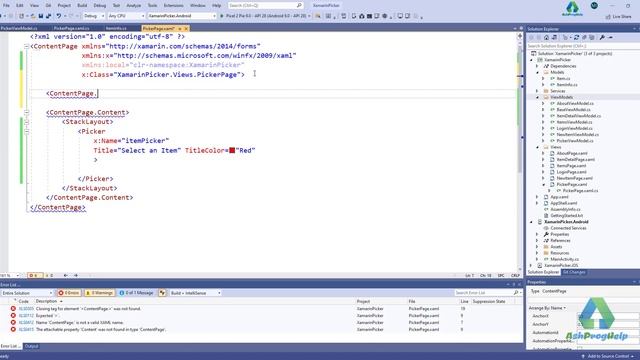The image size is (640, 360).
Task: Click the red TitleColor swatch in the code
Action: click(x=232, y=150)
